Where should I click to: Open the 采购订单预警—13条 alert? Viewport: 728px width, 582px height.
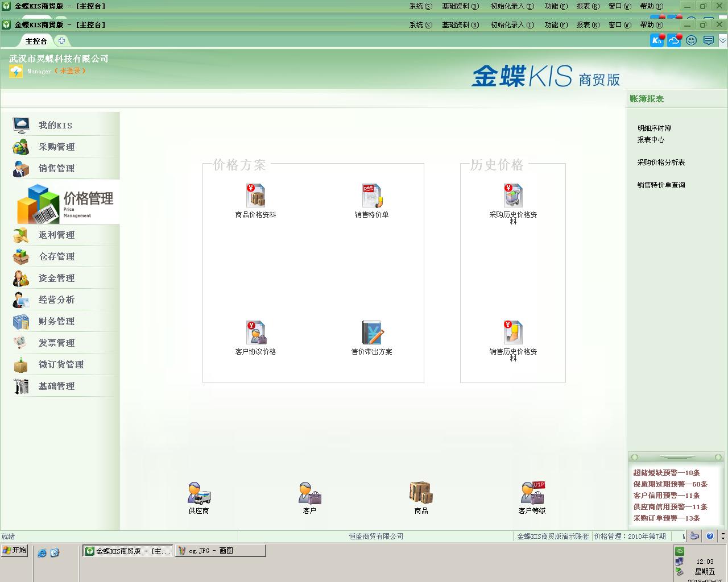tap(667, 518)
